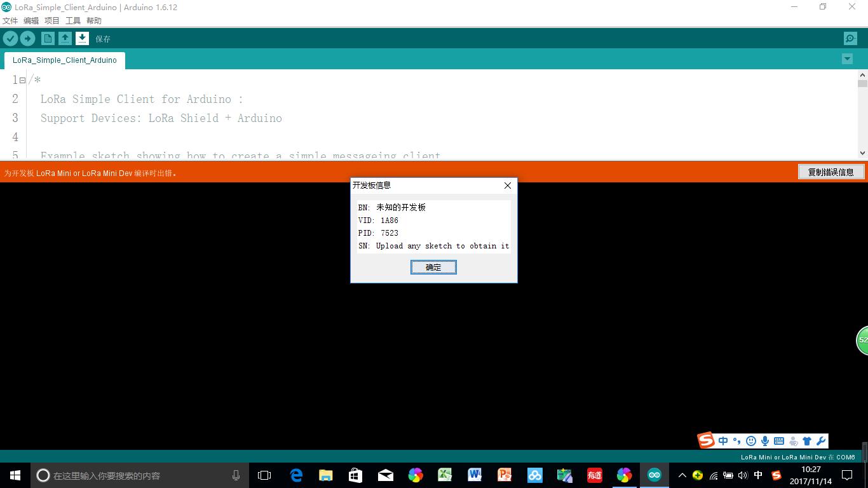This screenshot has width=868, height=488.
Task: Open the Mail app from the taskbar
Action: click(386, 475)
